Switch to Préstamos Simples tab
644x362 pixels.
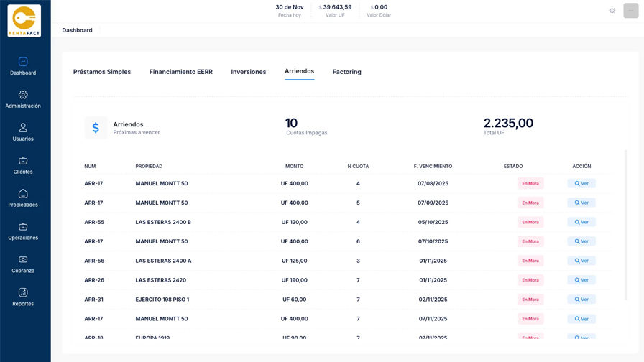102,72
